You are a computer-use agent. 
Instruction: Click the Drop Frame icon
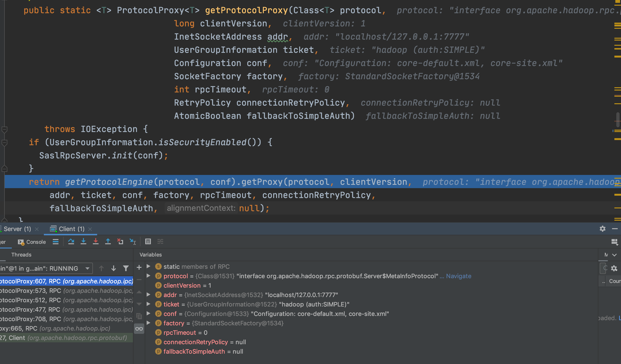(x=120, y=241)
